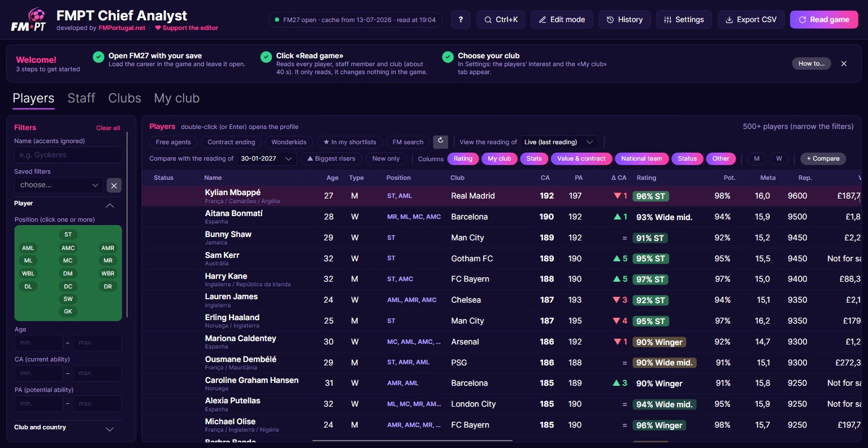Dismiss the Welcome banner with the X

point(844,64)
